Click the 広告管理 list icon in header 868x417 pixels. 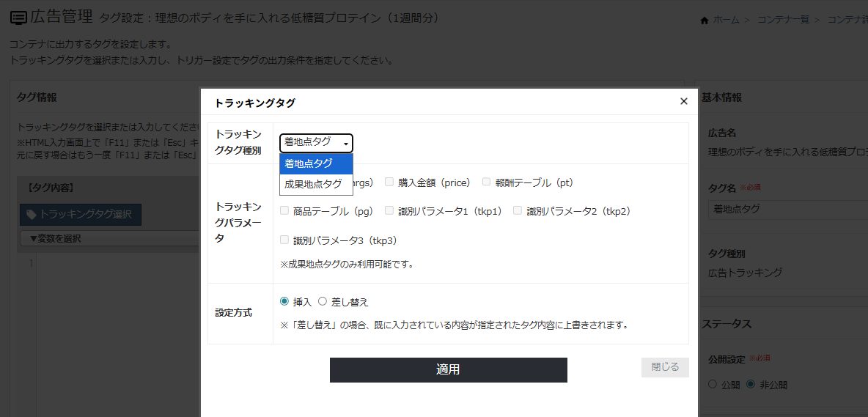(18, 17)
